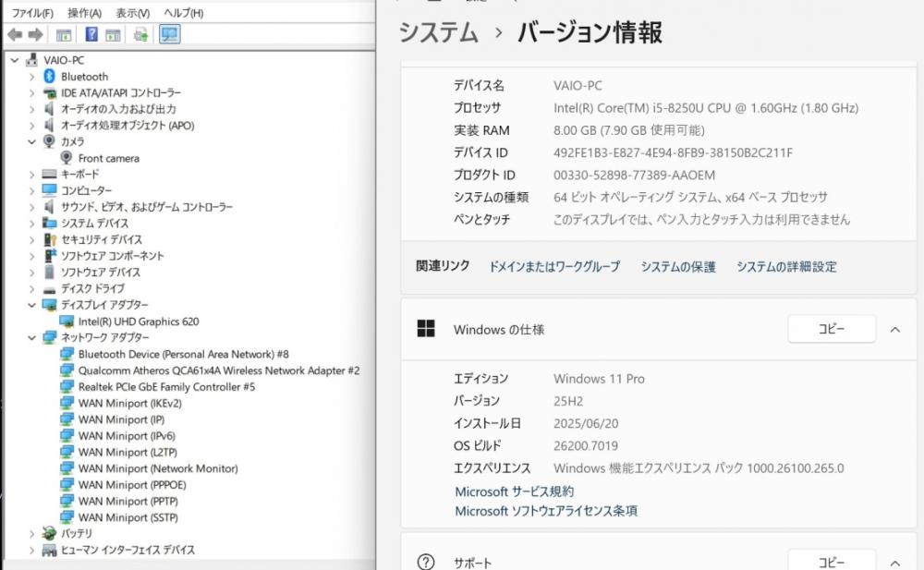The height and width of the screenshot is (570, 924).
Task: Expand the ヒューマン インターフェイス デバイス node
Action: (31, 550)
